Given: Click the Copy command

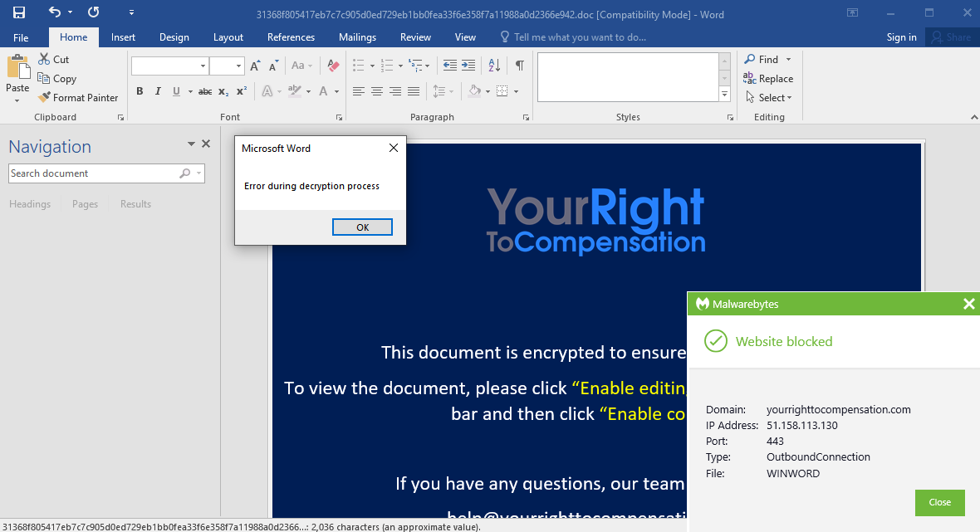Looking at the screenshot, I should pyautogui.click(x=56, y=79).
